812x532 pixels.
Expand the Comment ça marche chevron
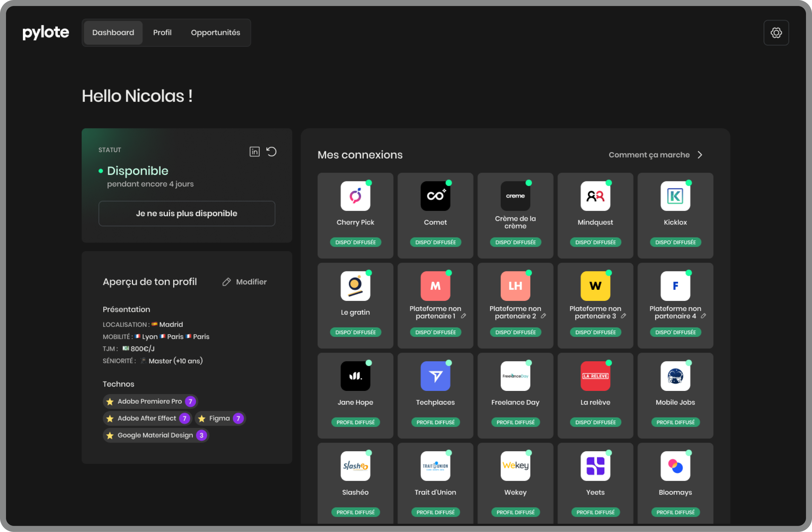pyautogui.click(x=699, y=155)
